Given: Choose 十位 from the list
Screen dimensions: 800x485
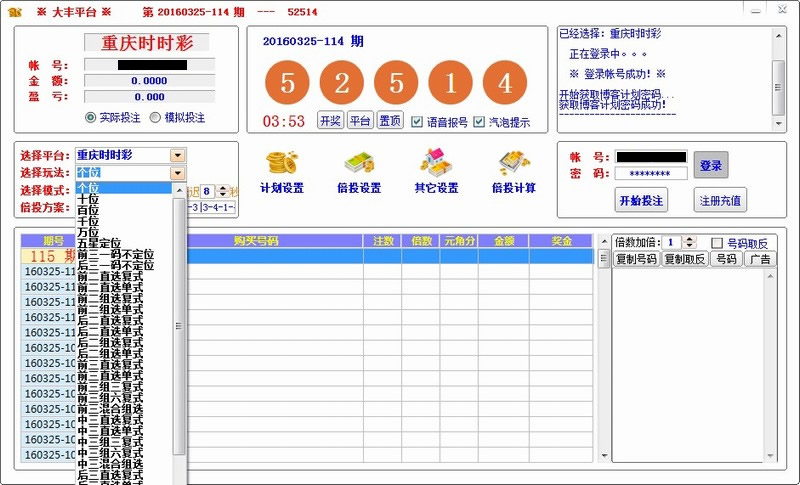Looking at the screenshot, I should (x=124, y=199).
